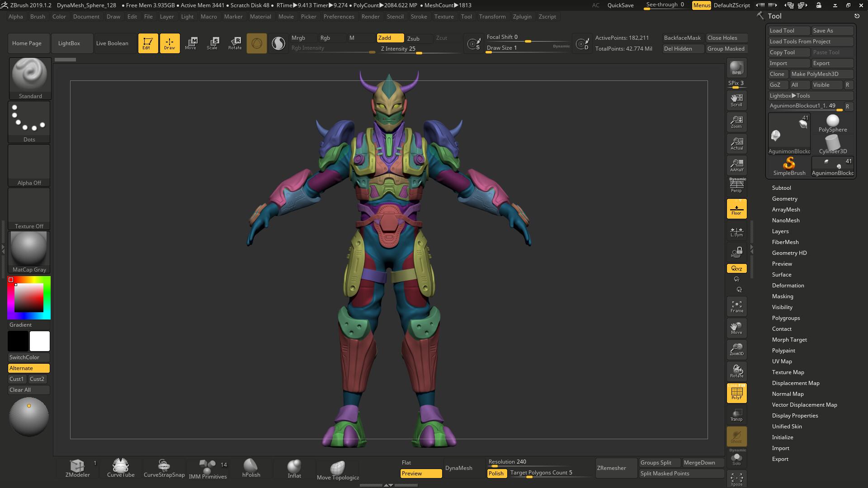
Task: Switch to the Move transform tool
Action: coord(191,43)
